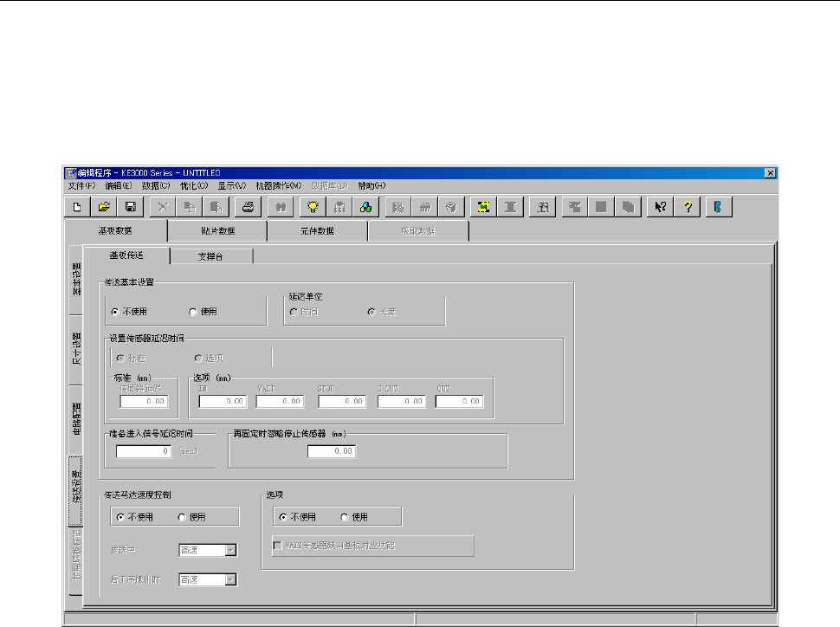Click the Paste clipboard icon

click(x=216, y=207)
